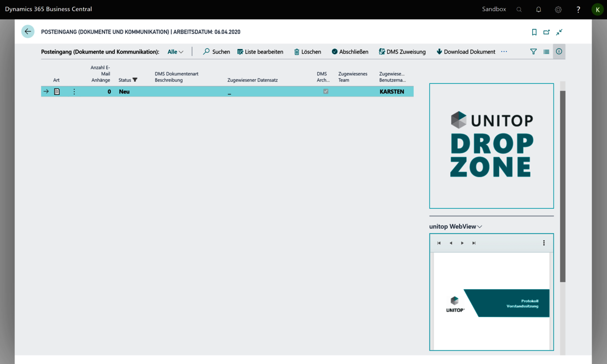This screenshot has width=607, height=364.
Task: Expand the unitop WebView chevron
Action: (x=480, y=226)
